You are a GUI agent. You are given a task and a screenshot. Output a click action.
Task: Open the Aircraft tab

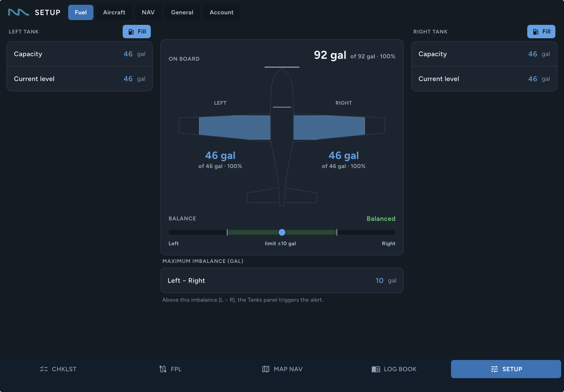[x=114, y=12]
